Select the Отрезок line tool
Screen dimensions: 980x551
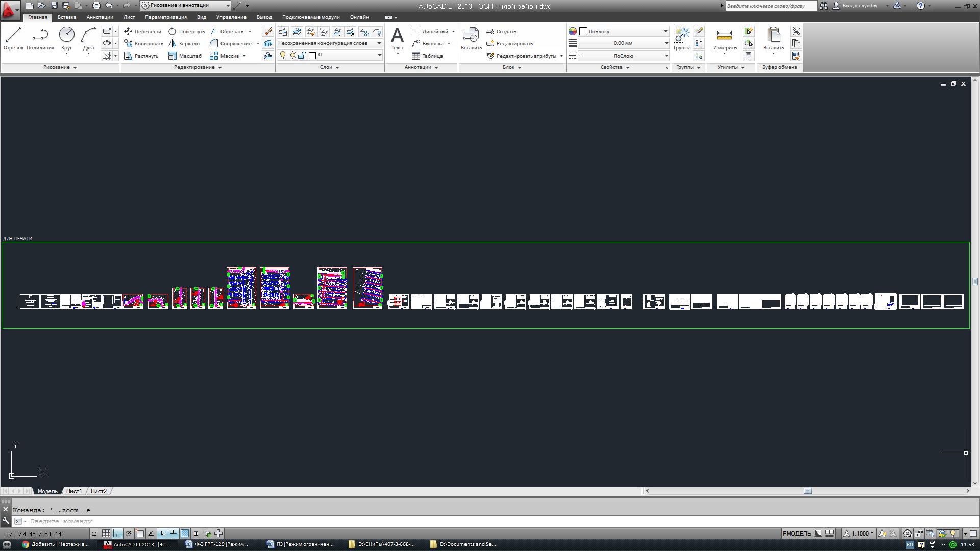13,39
